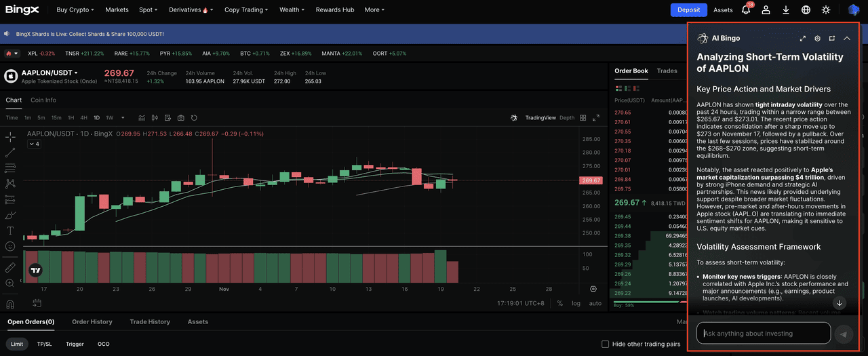
Task: Switch to the Coin Info tab
Action: (43, 100)
